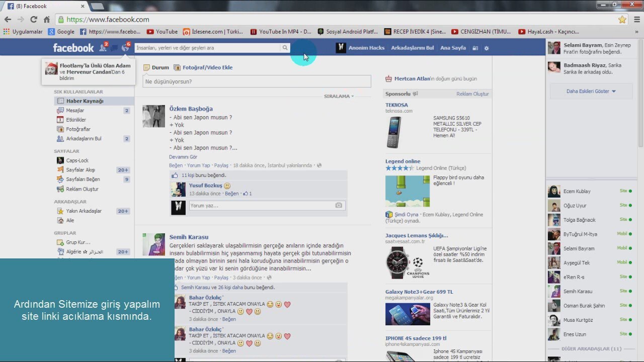Open Galaxy Note3+Gear 699 TL ad
Image resolution: width=644 pixels, height=362 pixels.
[x=419, y=292]
